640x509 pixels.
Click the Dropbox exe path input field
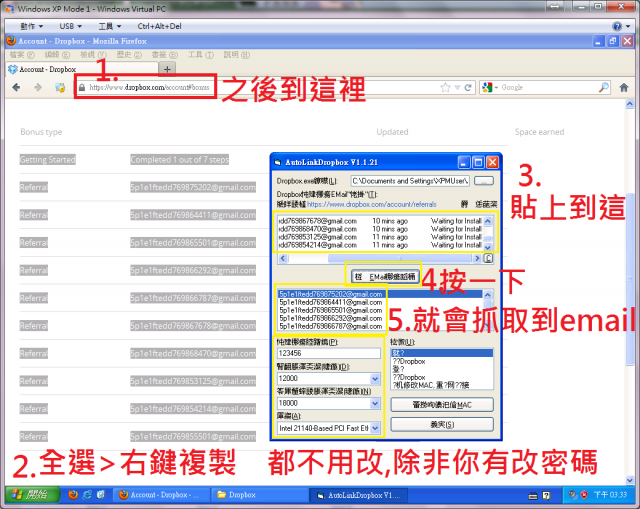(411, 181)
